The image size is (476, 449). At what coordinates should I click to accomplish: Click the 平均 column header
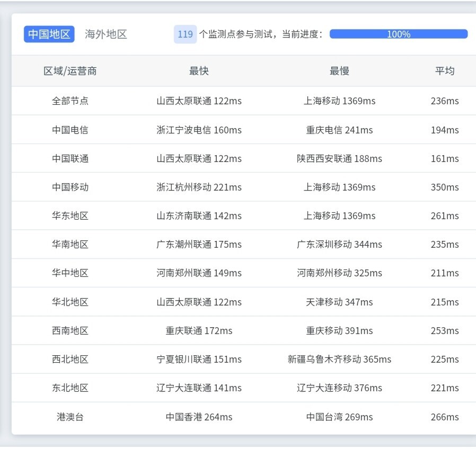(x=445, y=71)
